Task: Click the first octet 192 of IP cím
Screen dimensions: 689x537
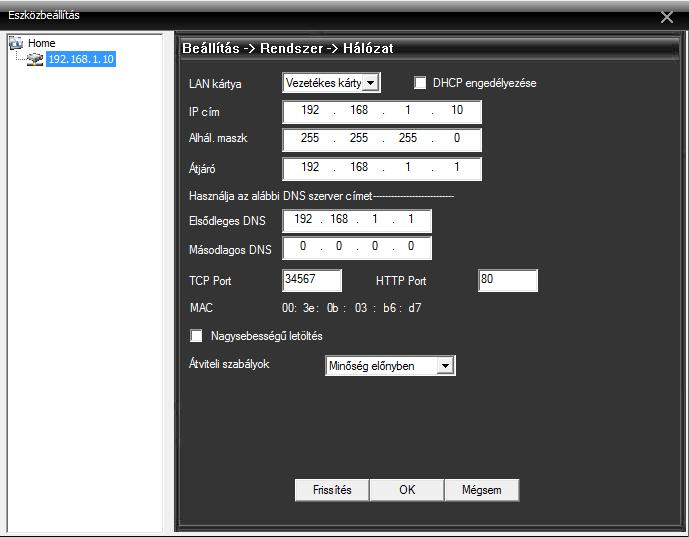Action: pos(310,110)
